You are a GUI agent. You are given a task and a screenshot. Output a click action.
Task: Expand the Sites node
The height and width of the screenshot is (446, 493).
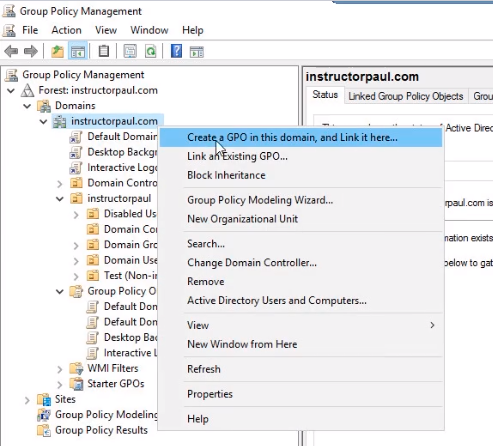point(27,400)
